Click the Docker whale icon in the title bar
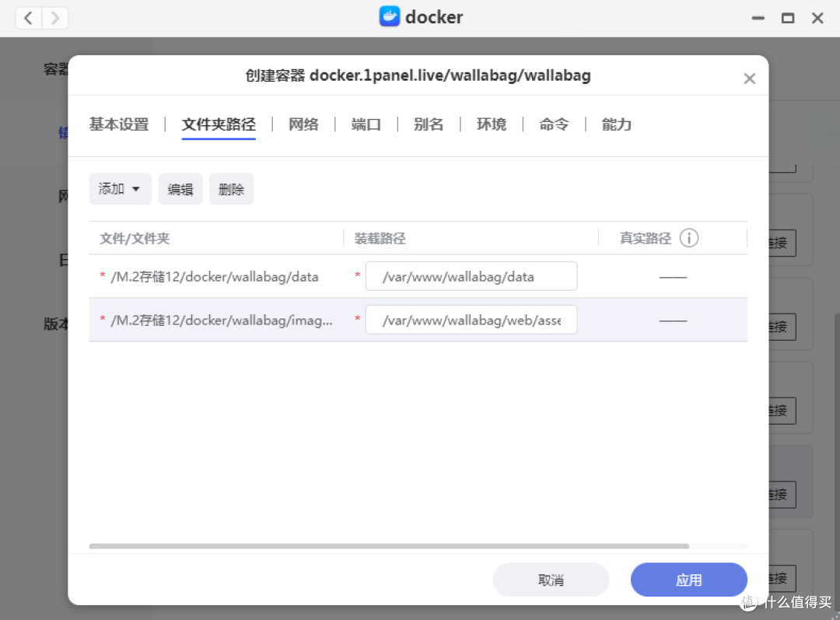The image size is (840, 620). 390,16
